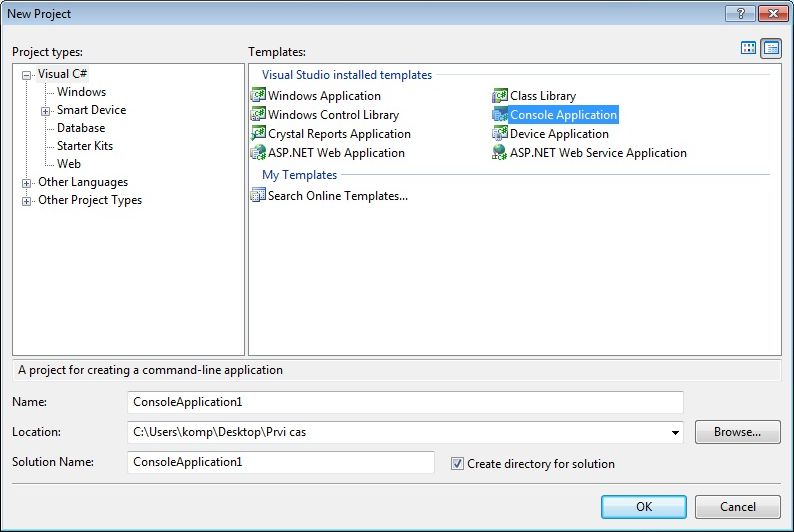The image size is (794, 532).
Task: Click the highlighted Console Application label
Action: coord(563,115)
